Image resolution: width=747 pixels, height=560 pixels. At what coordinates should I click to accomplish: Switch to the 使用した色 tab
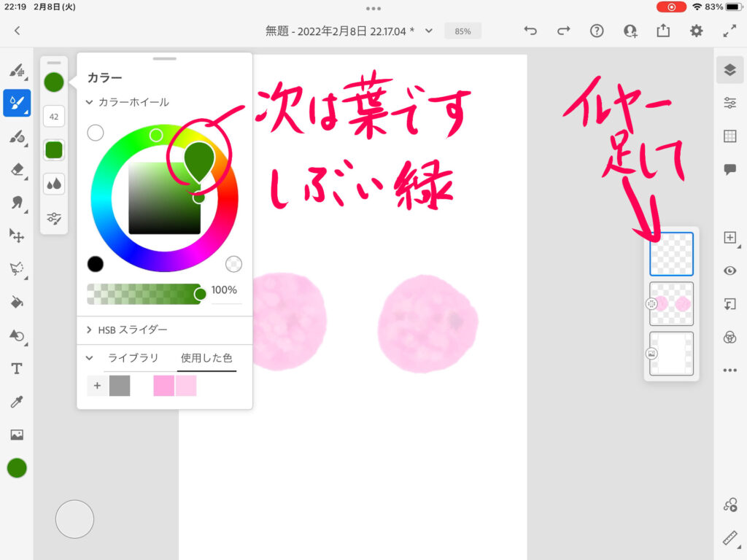[206, 358]
